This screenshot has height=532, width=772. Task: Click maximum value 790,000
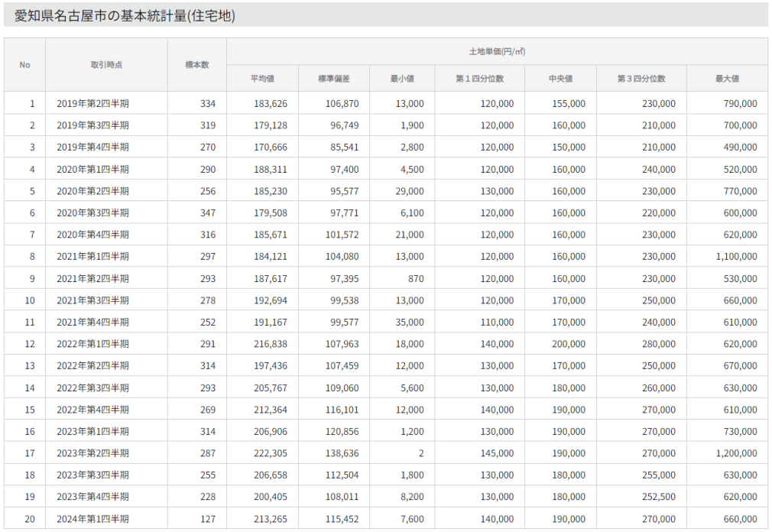pyautogui.click(x=741, y=103)
